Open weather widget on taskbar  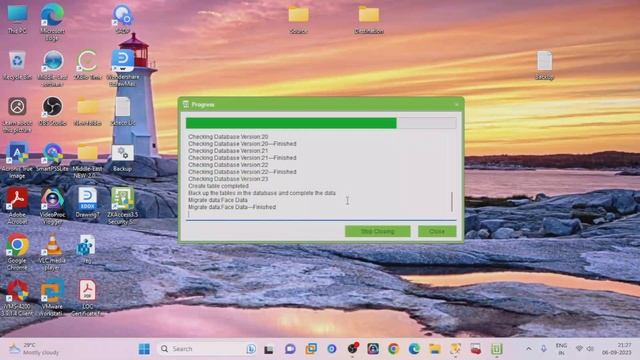pos(34,349)
